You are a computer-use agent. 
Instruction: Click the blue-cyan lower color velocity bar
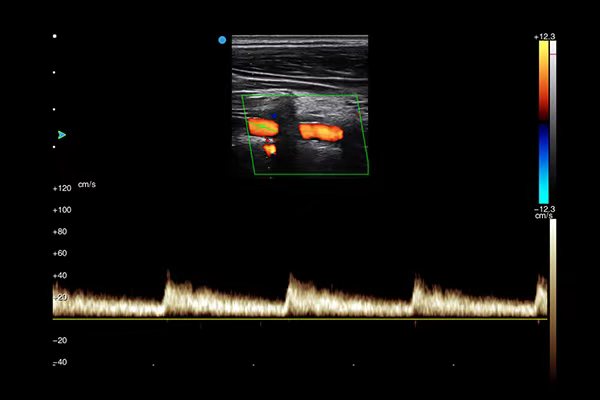point(543,163)
